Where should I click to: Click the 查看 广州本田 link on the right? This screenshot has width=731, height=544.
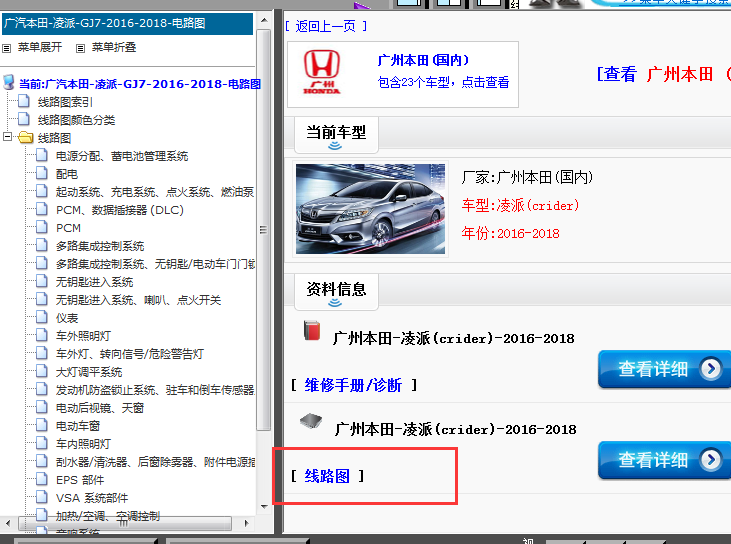pyautogui.click(x=663, y=74)
